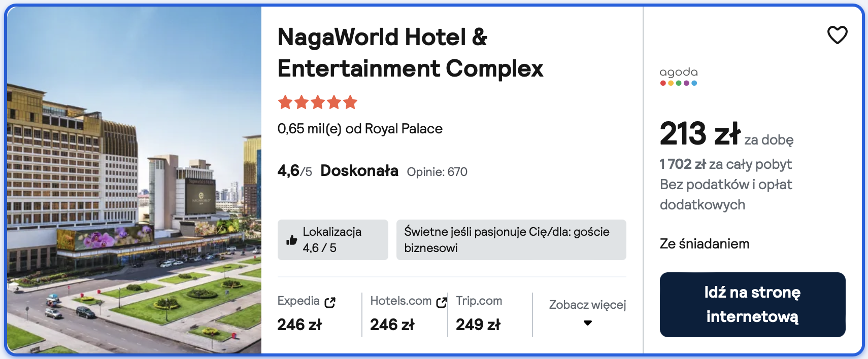Click the NagaWorld Hotel title
The height and width of the screenshot is (359, 868).
tap(410, 53)
